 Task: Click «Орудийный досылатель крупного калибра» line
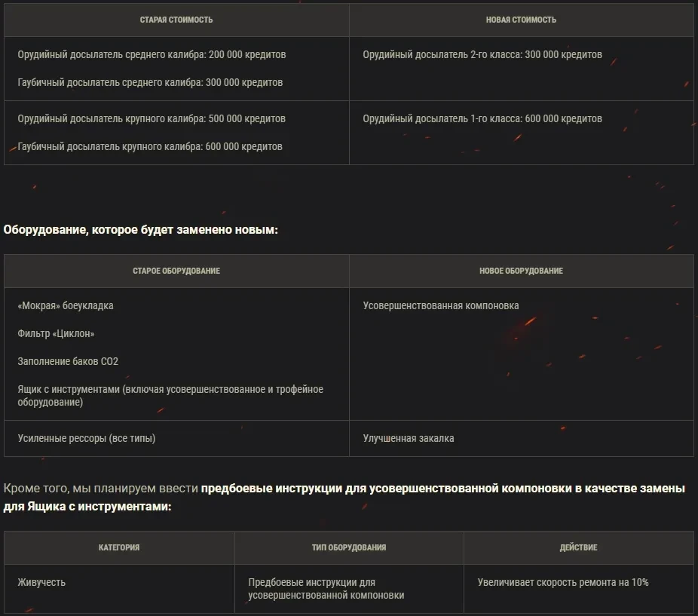[152, 119]
